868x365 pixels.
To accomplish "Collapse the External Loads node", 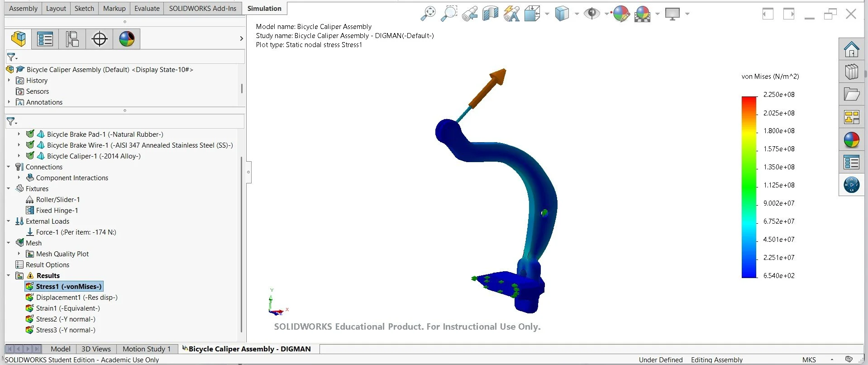I will coord(9,221).
